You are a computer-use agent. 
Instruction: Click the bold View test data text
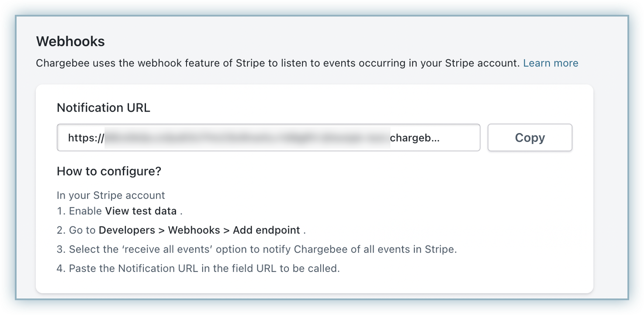click(x=141, y=211)
